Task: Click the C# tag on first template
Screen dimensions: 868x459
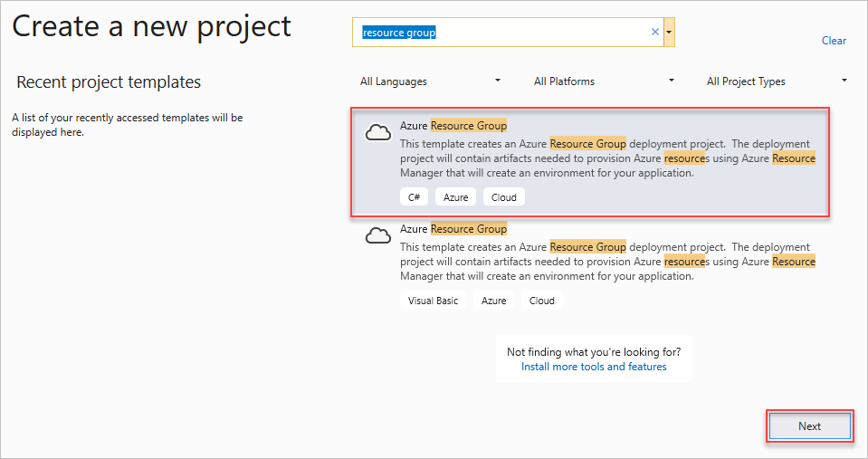Action: tap(414, 197)
